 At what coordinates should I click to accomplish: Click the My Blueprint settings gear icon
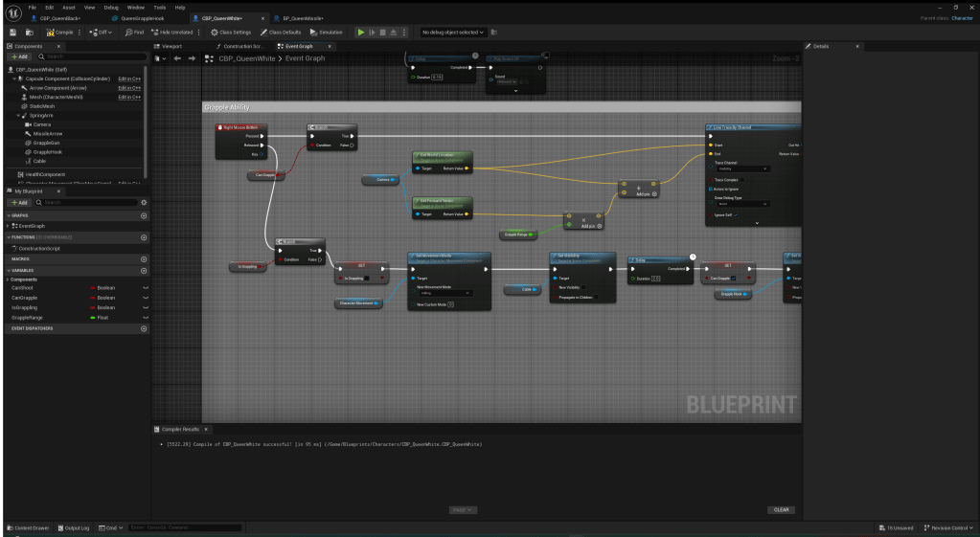click(x=144, y=203)
